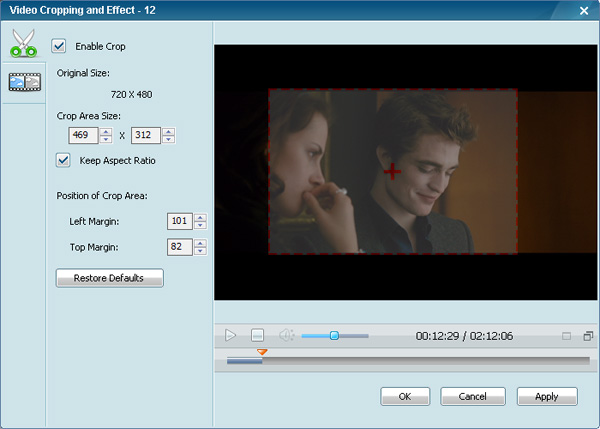Screen dimensions: 600x429
Task: Uncheck the Enable Crop checkbox
Action: pyautogui.click(x=59, y=46)
